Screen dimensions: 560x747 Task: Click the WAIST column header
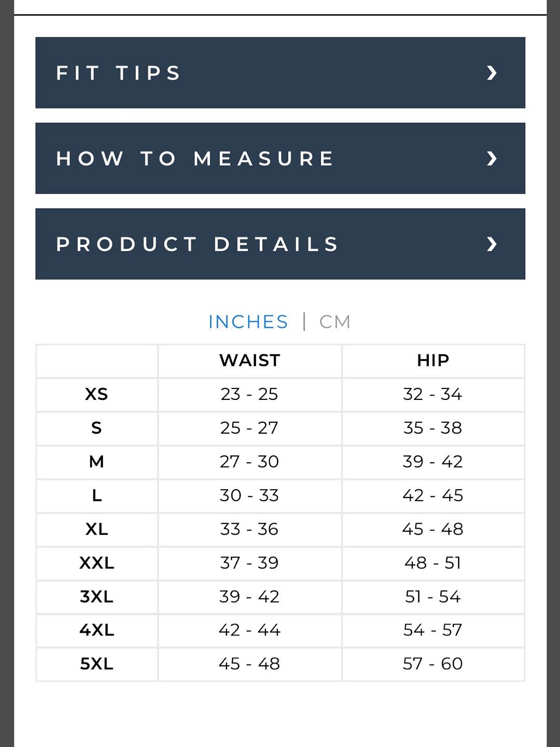(249, 360)
